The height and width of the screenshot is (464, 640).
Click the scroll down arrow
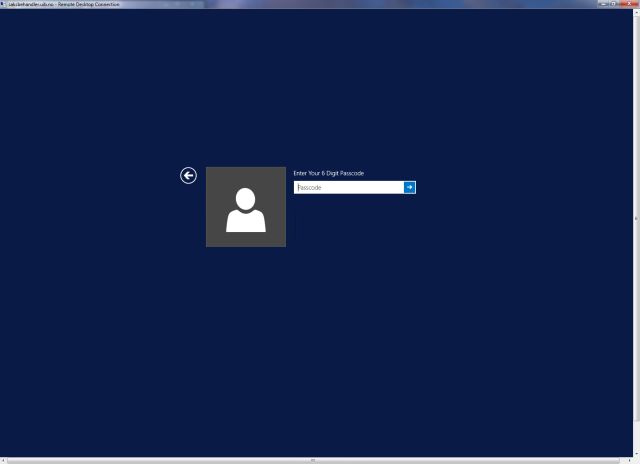click(x=636, y=453)
